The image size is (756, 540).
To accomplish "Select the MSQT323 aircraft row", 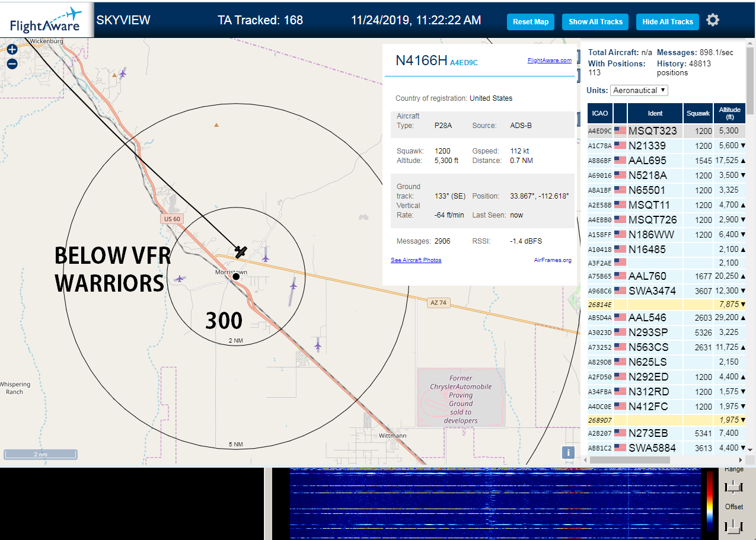I will pos(666,131).
